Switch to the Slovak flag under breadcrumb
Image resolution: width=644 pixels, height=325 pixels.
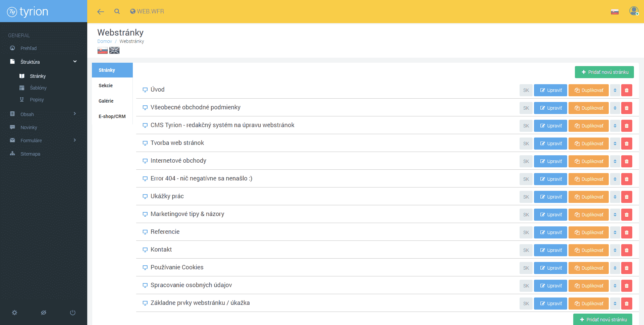(x=102, y=50)
